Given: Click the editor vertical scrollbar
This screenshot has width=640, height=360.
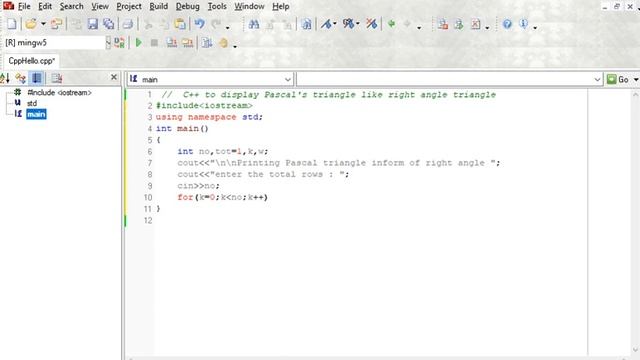Looking at the screenshot, I should [635, 222].
